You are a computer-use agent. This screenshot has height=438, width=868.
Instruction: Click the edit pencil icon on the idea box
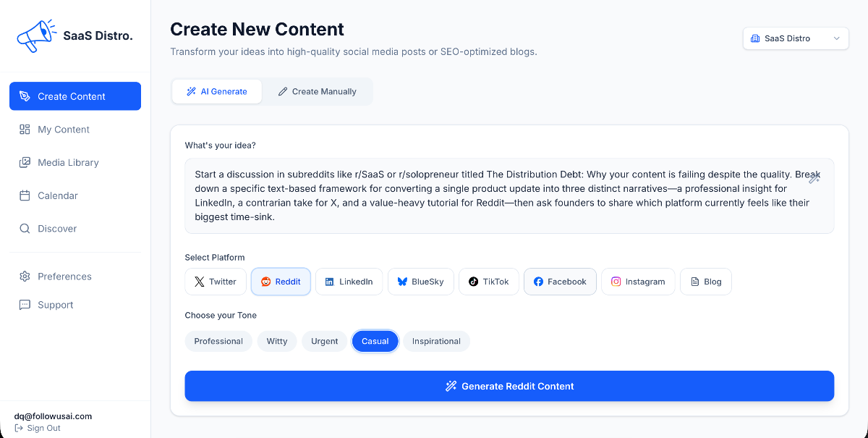(x=814, y=177)
